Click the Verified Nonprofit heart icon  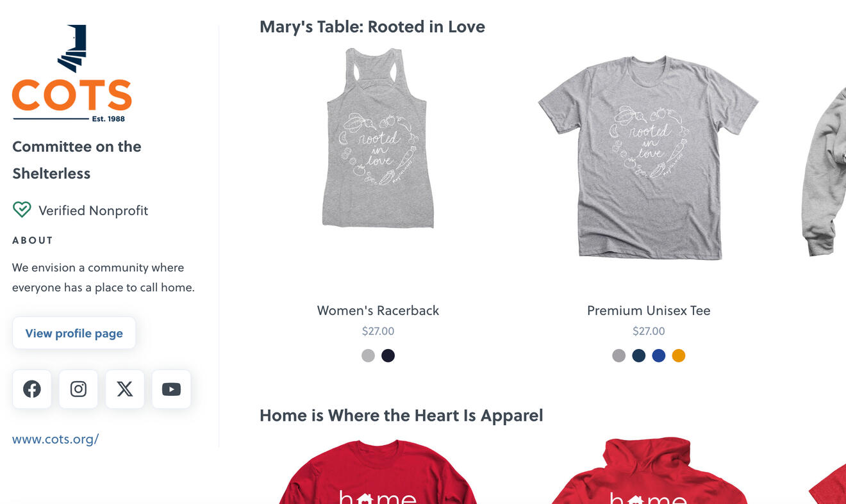click(22, 210)
